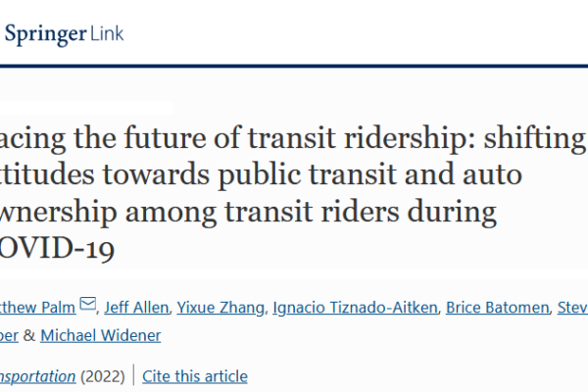Click the cut-off author link before the ampersand
This screenshot has height=392, width=588.
pyautogui.click(x=9, y=335)
